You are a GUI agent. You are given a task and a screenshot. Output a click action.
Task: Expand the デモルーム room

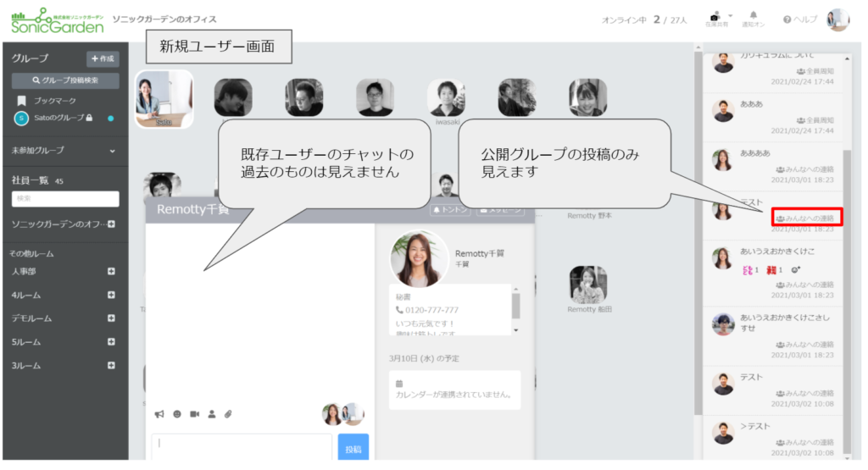coord(111,318)
